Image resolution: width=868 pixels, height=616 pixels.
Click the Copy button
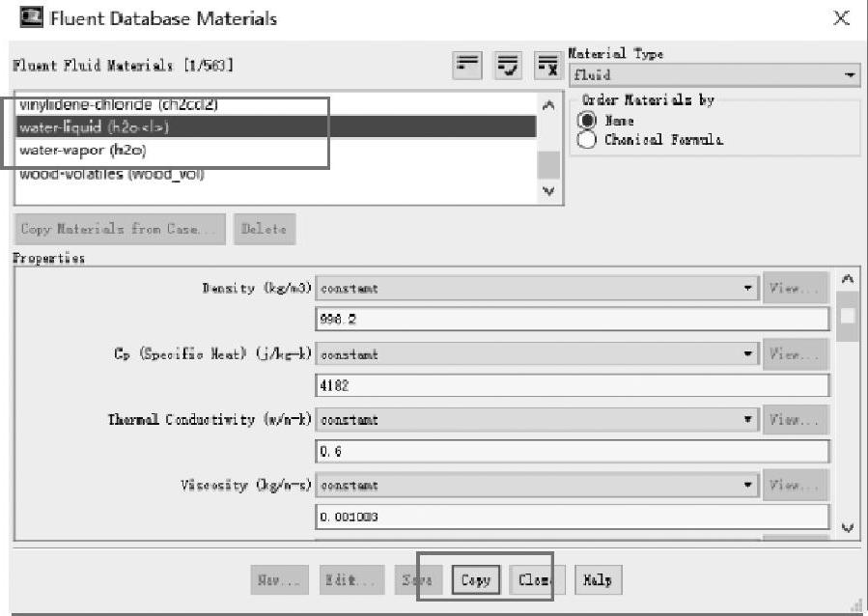coord(476,579)
